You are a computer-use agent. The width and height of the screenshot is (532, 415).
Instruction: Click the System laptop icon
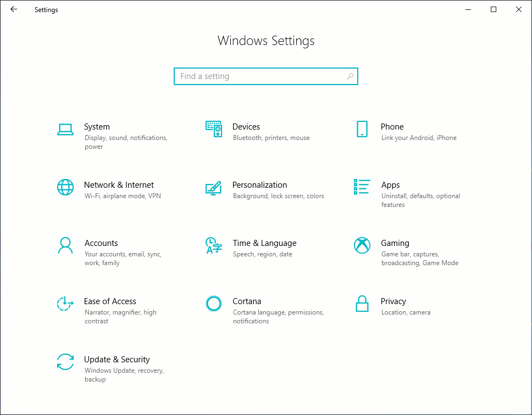pos(65,130)
